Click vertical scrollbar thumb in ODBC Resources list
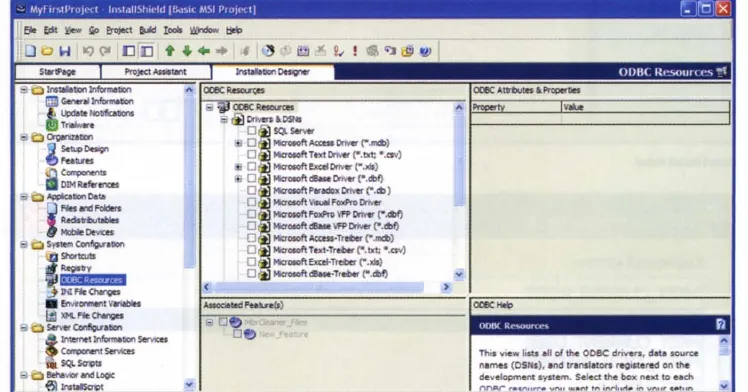The height and width of the screenshot is (392, 748). pyautogui.click(x=459, y=160)
